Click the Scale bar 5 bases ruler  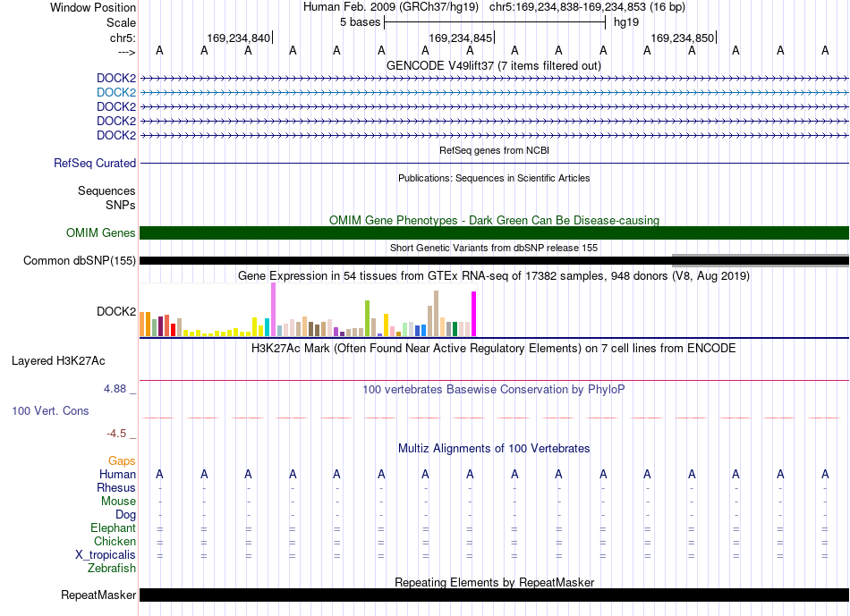[495, 22]
